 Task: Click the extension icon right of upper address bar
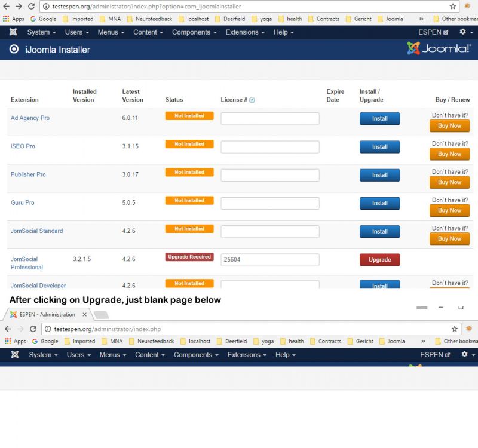click(x=467, y=6)
